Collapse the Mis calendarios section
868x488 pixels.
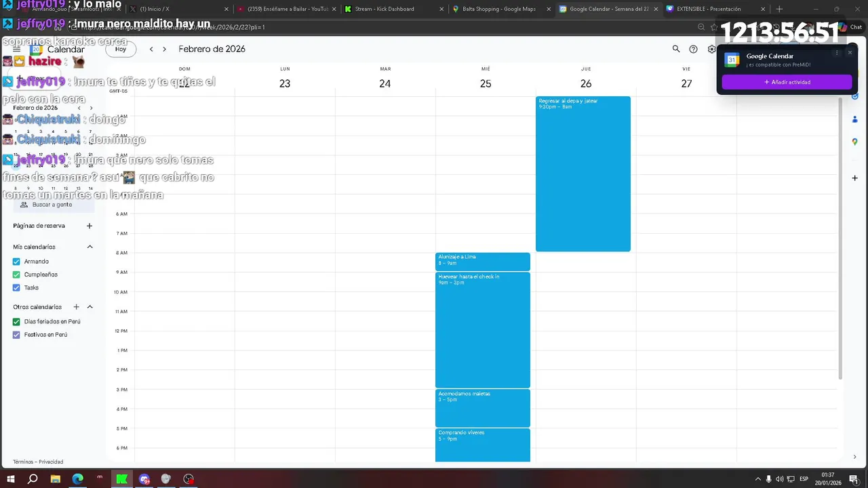(90, 247)
